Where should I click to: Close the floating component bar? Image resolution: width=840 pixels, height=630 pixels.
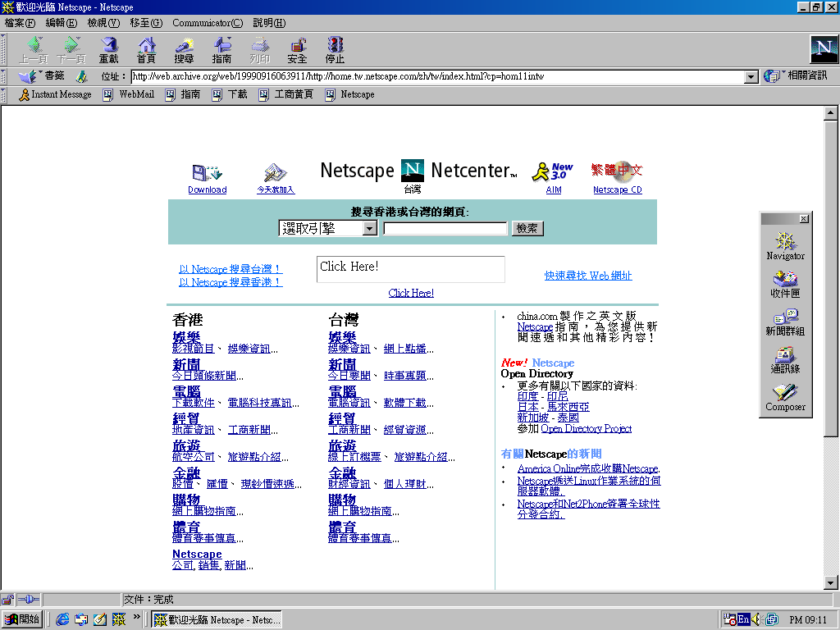click(804, 218)
